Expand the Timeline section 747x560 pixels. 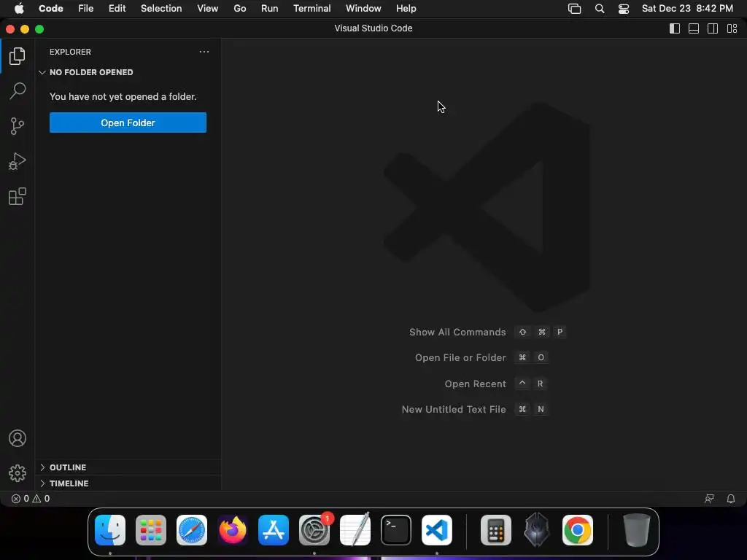pyautogui.click(x=128, y=483)
